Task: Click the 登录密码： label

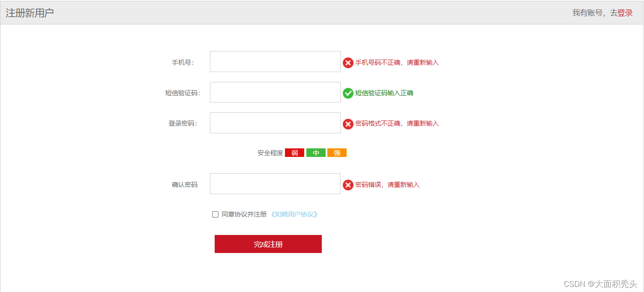Action: tap(183, 123)
